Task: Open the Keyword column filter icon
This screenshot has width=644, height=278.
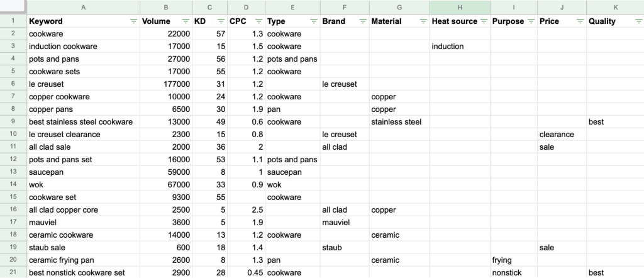Action: click(x=133, y=21)
